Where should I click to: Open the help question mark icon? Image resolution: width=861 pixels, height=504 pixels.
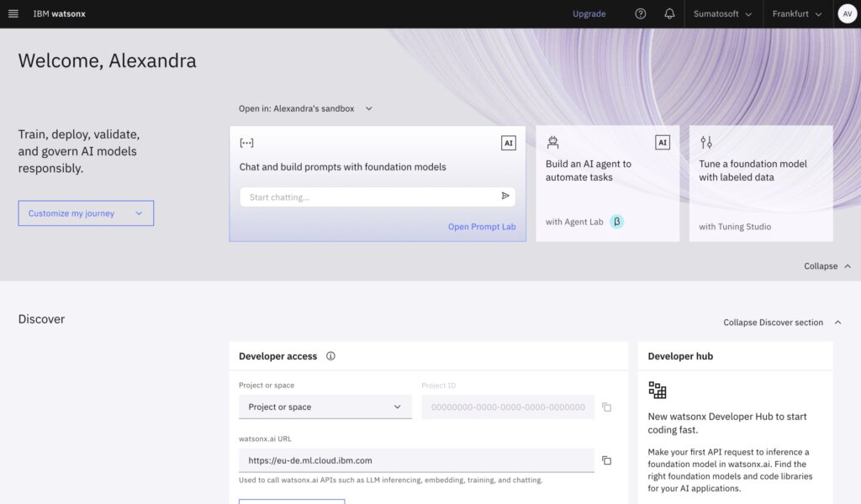[640, 13]
